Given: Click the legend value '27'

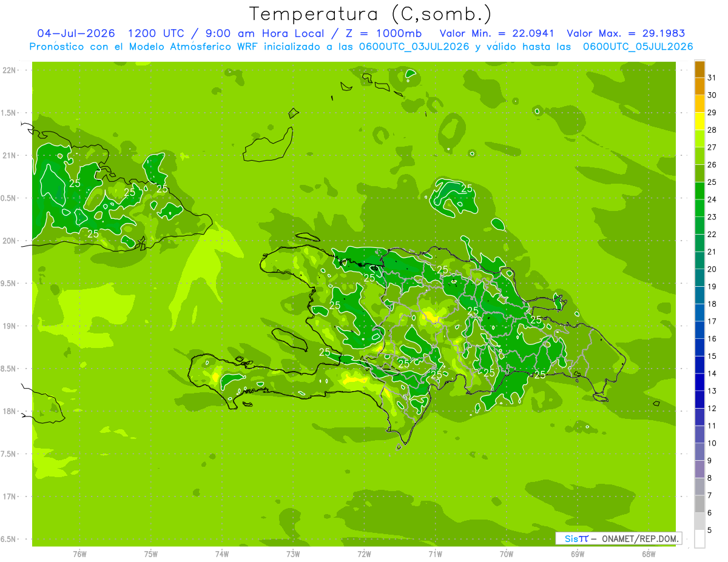Looking at the screenshot, I should tap(712, 147).
